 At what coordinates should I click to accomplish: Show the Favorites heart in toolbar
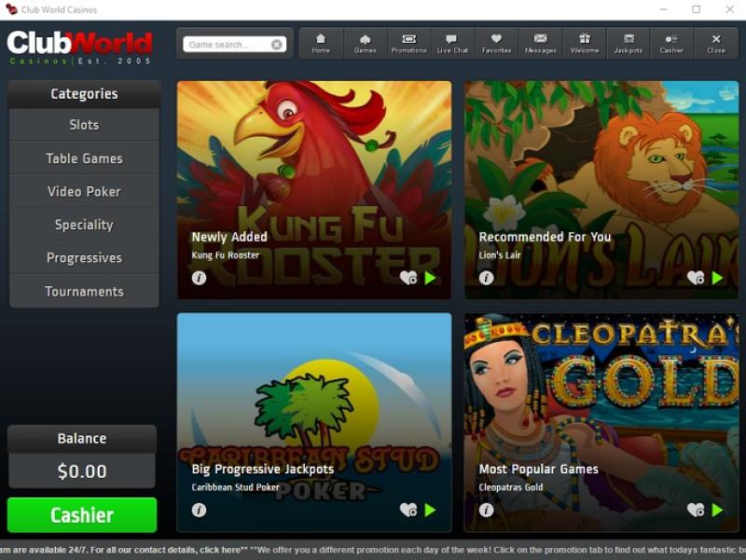[496, 43]
